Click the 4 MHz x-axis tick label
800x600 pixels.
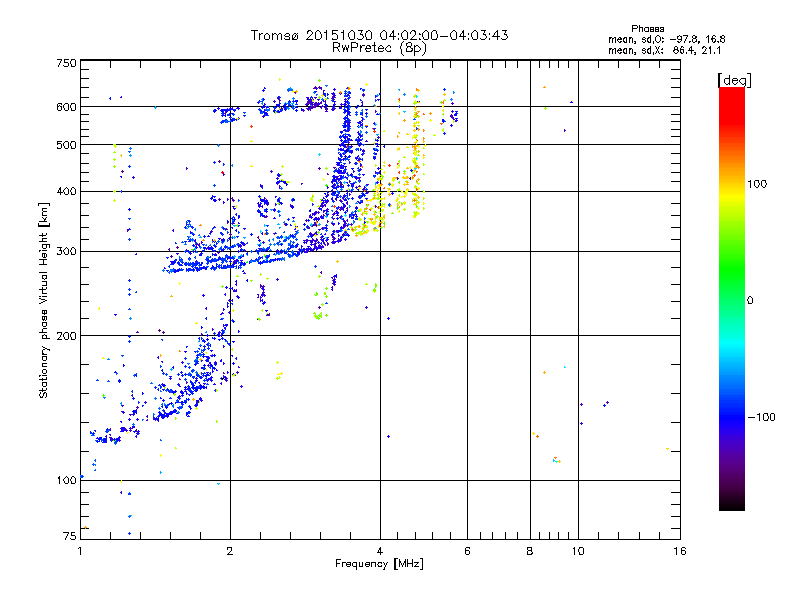380,551
